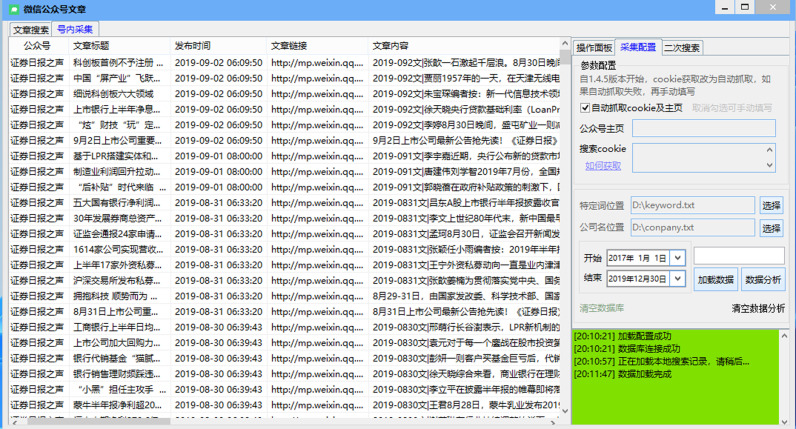This screenshot has width=796, height=429.
Task: Select row titled 证监会通报24家申请
Action: point(284,234)
